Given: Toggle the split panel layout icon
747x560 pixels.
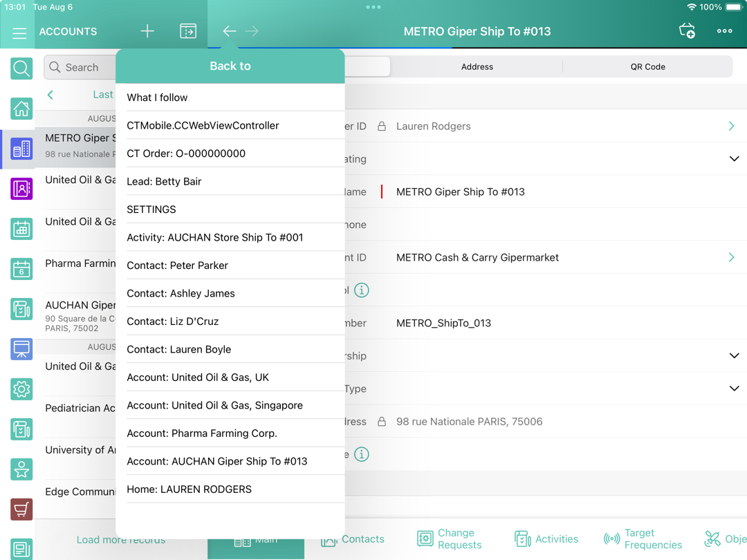Looking at the screenshot, I should [188, 31].
